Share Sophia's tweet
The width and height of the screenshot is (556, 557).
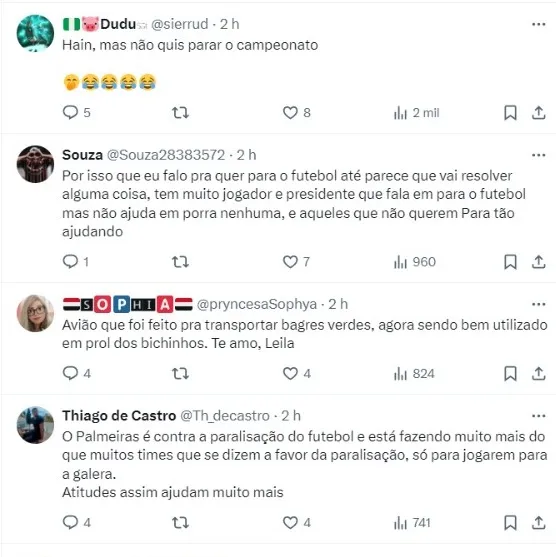539,374
